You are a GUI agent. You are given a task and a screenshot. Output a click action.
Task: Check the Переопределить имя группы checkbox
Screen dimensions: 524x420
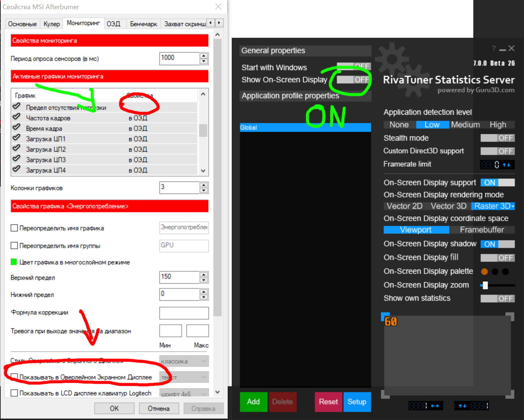coord(14,246)
